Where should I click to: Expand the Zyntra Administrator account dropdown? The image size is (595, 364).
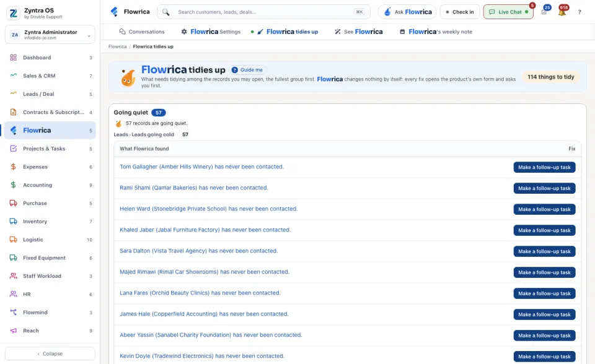(50, 35)
